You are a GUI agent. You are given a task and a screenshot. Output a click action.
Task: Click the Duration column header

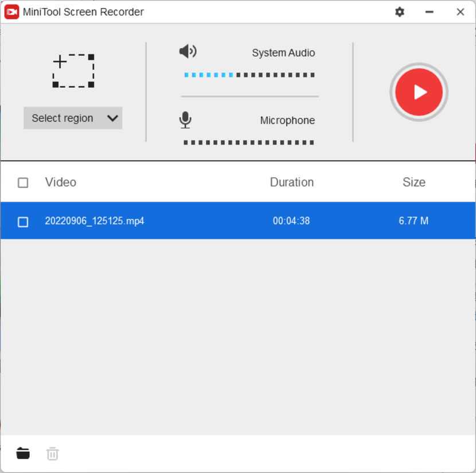(x=292, y=183)
